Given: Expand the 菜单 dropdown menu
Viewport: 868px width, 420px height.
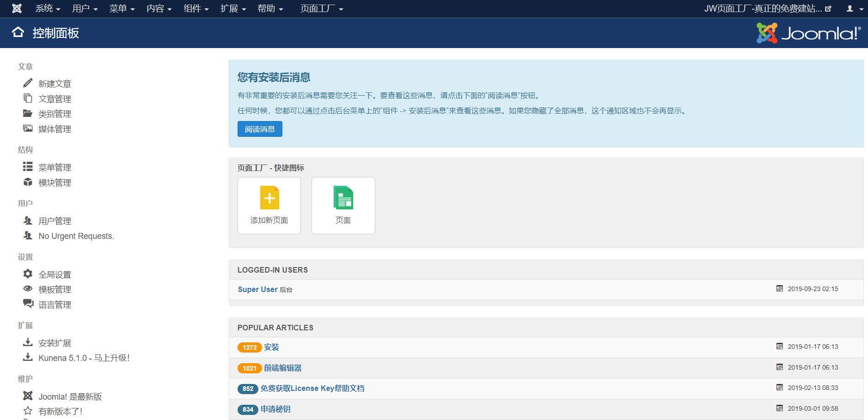Looking at the screenshot, I should 122,9.
